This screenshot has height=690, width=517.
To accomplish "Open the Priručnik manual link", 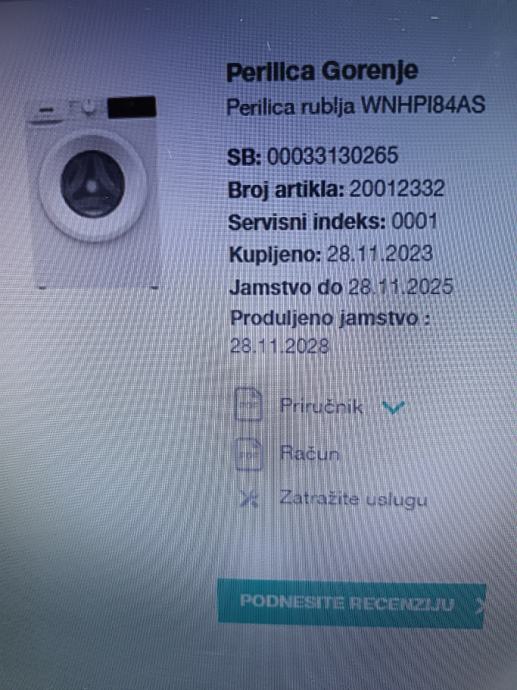I will [321, 406].
